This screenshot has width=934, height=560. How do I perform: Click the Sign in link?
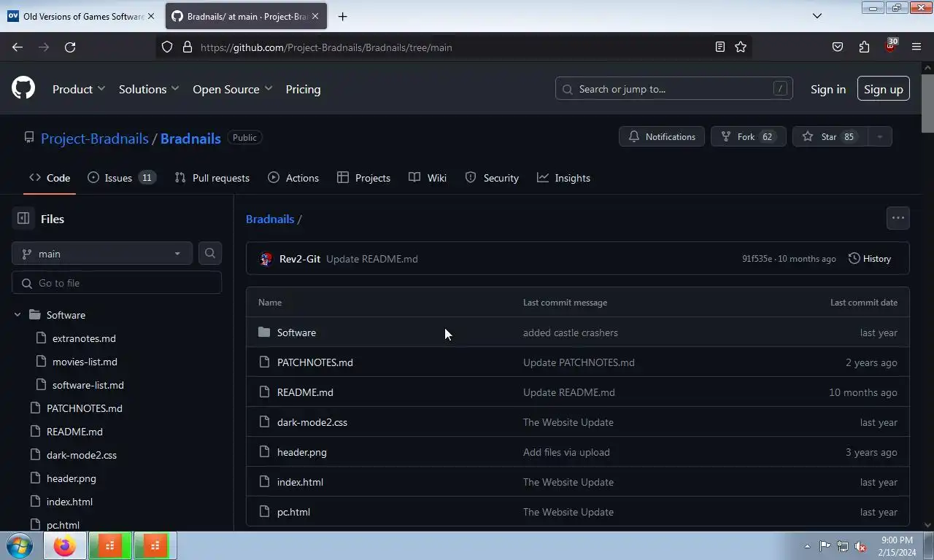click(x=828, y=89)
